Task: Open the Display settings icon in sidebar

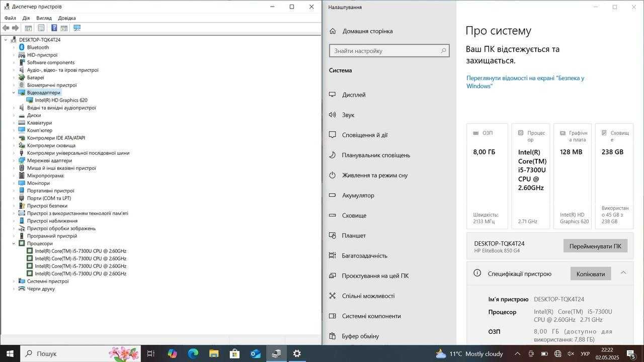Action: coord(332,95)
